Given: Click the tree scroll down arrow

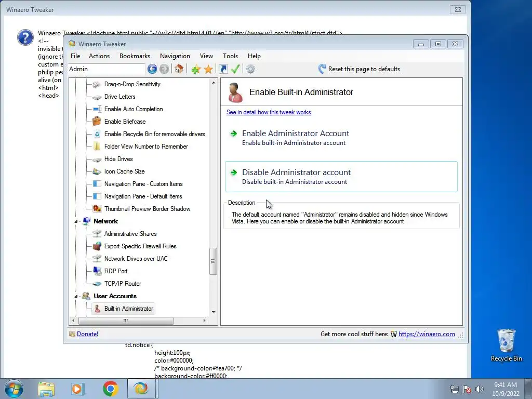Looking at the screenshot, I should click(214, 312).
